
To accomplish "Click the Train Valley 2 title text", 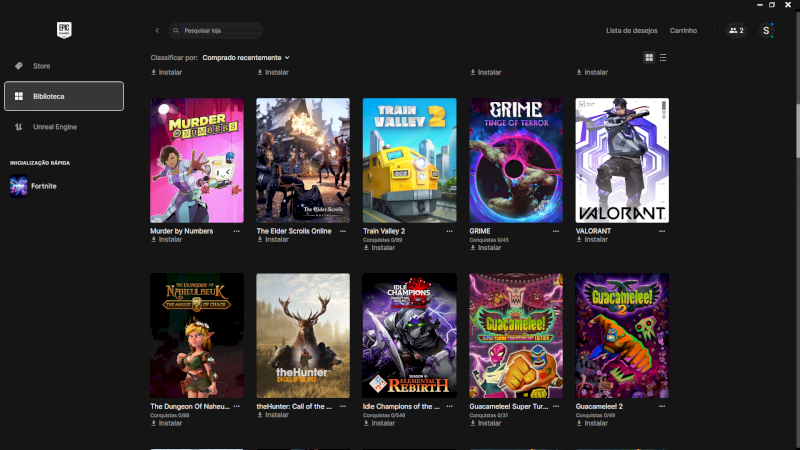I will pyautogui.click(x=384, y=231).
